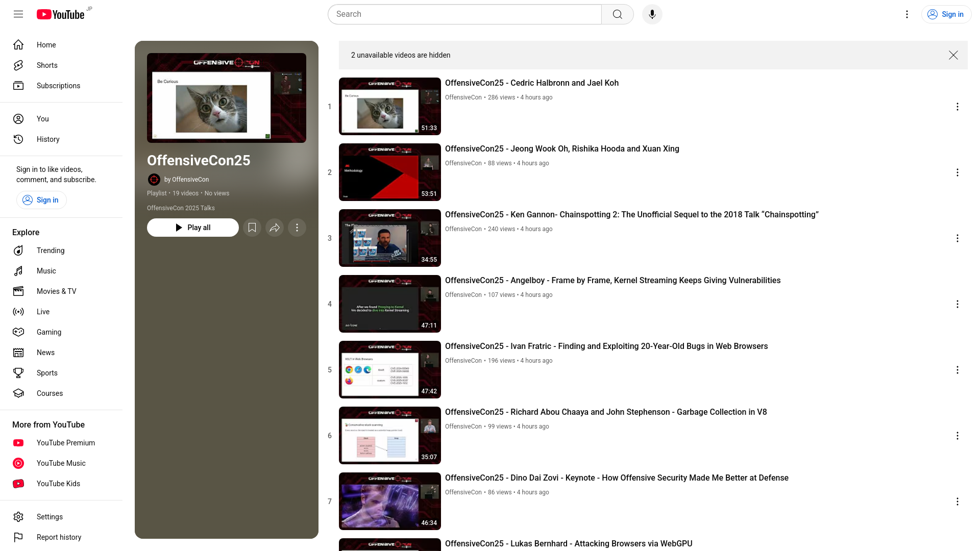Open Report history flag
This screenshot has height=551, width=980.
click(x=18, y=537)
